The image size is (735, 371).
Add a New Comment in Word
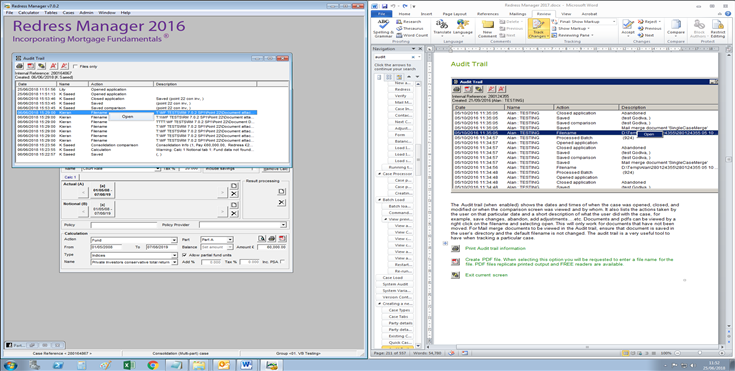pos(488,28)
